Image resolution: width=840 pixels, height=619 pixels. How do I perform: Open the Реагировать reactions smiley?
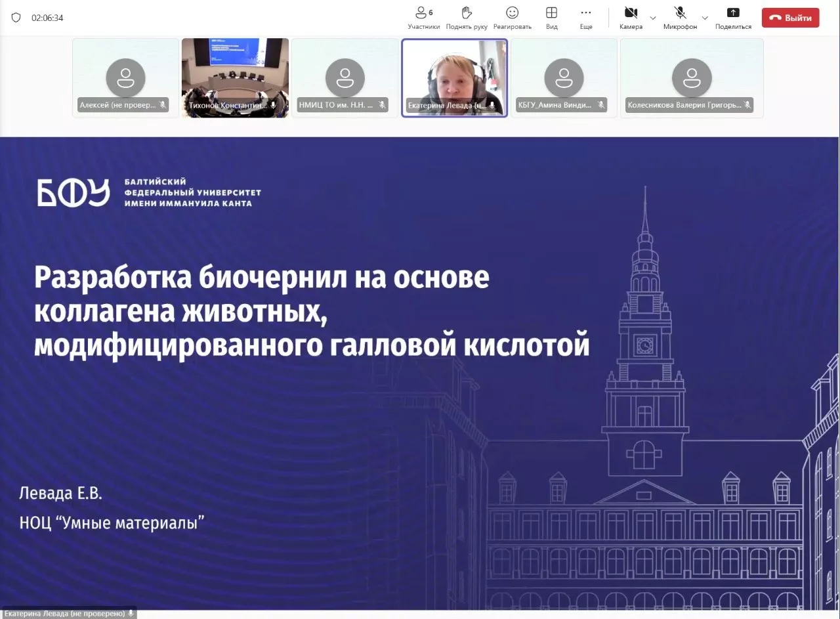[512, 18]
